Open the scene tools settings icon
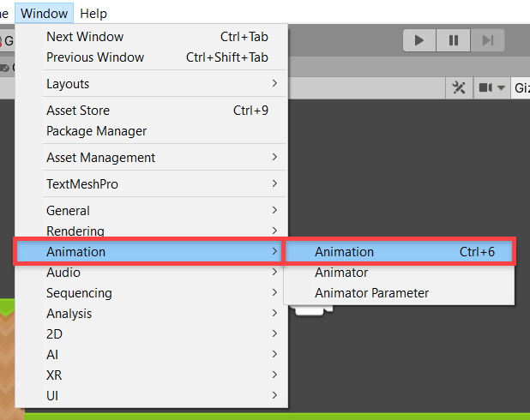Viewport: 530px width, 420px height. (x=459, y=87)
